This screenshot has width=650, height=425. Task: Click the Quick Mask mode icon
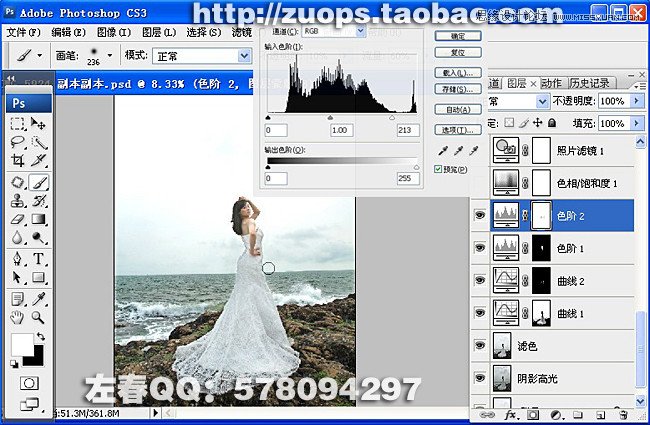(x=29, y=383)
